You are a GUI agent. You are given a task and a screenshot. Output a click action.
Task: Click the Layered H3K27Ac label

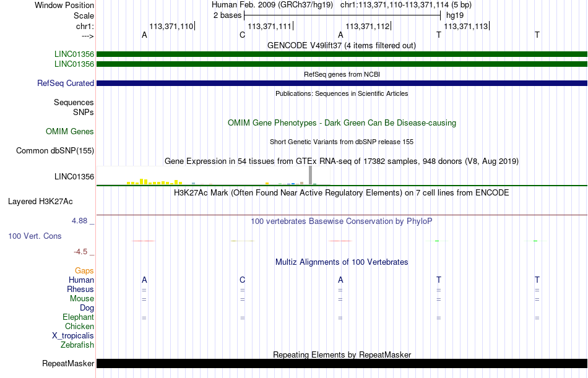[x=40, y=202]
